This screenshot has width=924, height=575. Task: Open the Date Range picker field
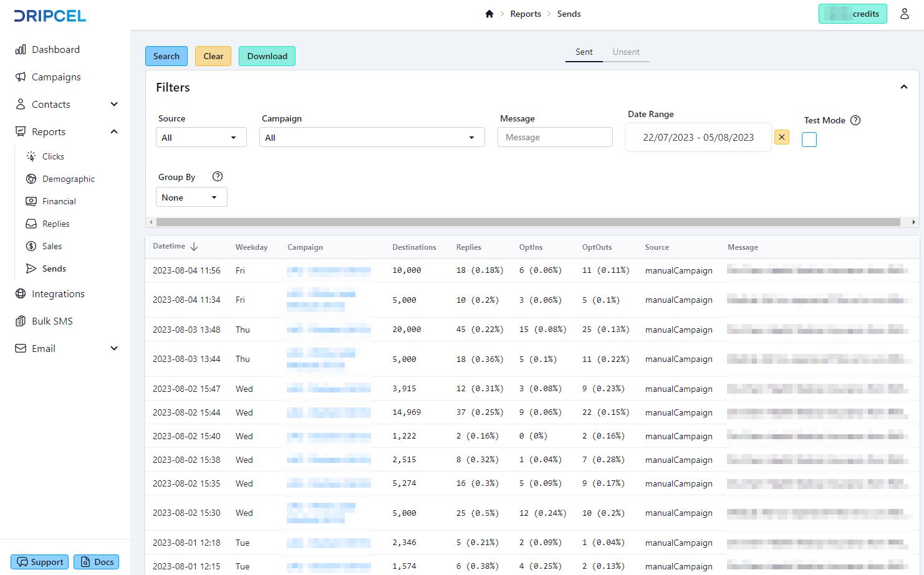[698, 137]
